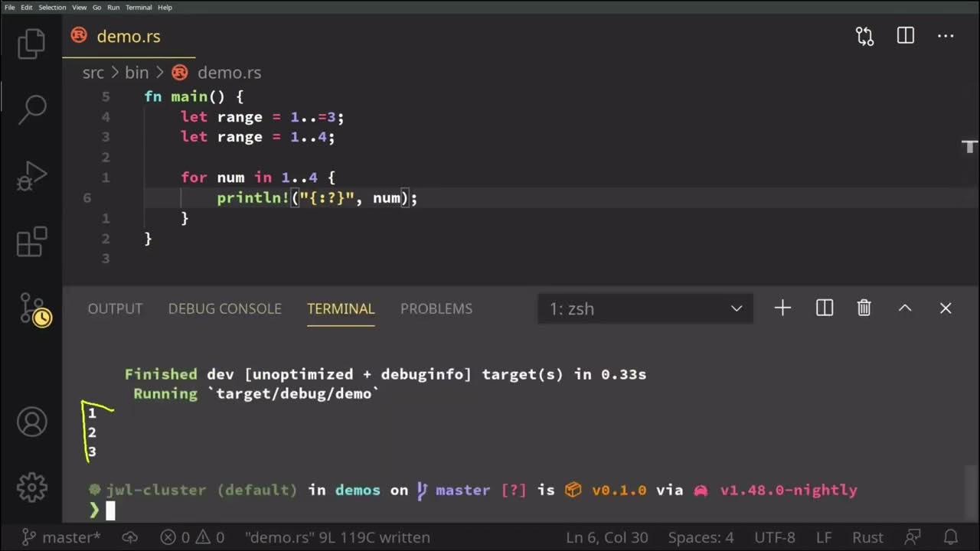Image resolution: width=980 pixels, height=551 pixels.
Task: Switch to the DEBUG CONSOLE tab
Action: (225, 308)
